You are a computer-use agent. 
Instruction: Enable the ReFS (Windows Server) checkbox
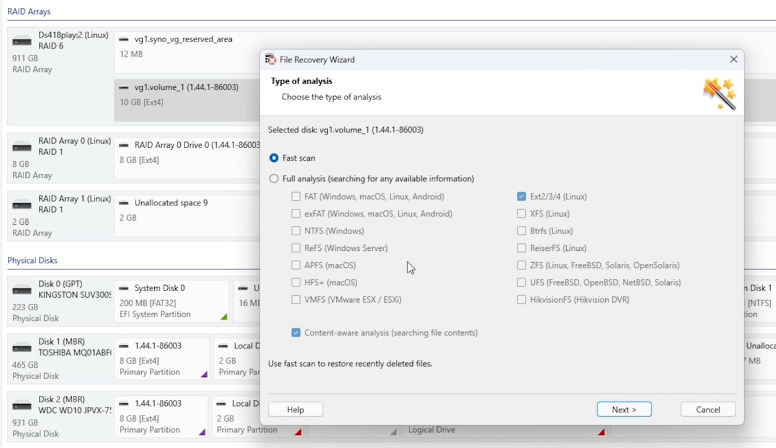coord(296,248)
